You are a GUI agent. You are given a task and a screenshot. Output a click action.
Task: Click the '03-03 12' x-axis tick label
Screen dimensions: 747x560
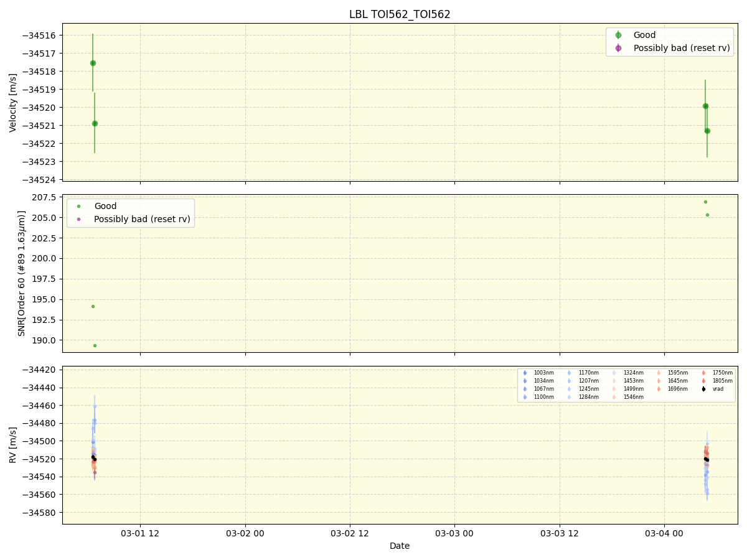click(560, 533)
